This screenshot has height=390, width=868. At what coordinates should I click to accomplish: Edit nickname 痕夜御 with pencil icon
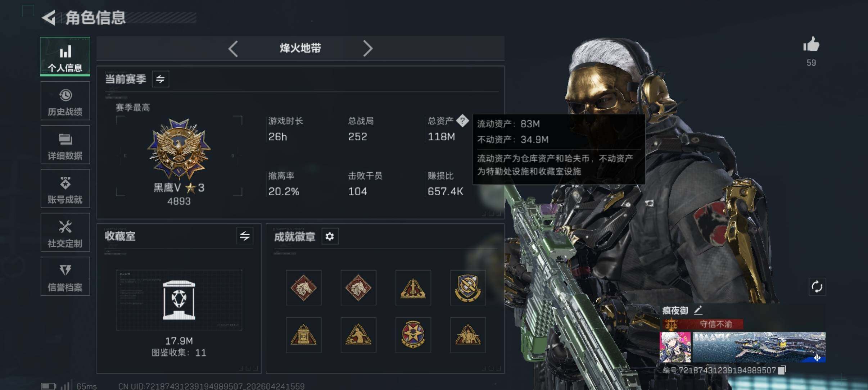698,310
